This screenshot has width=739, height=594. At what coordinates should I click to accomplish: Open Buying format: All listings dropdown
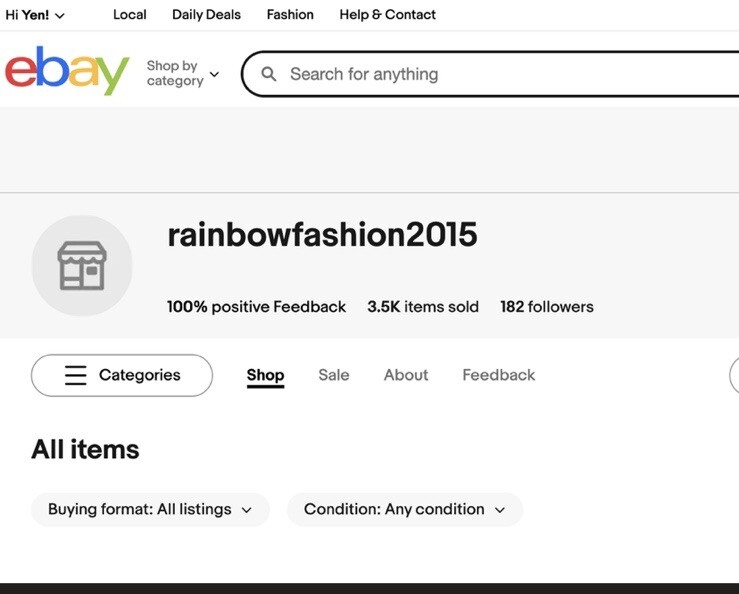coord(150,510)
